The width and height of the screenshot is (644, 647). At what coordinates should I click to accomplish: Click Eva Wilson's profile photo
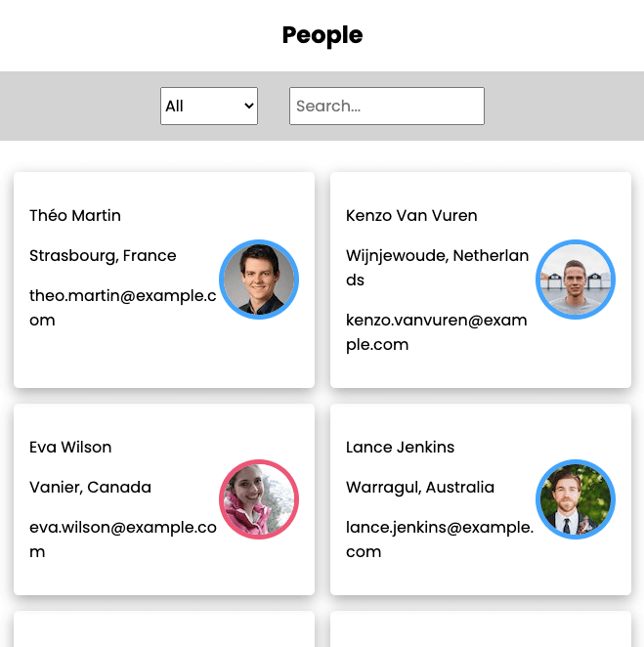(x=259, y=499)
